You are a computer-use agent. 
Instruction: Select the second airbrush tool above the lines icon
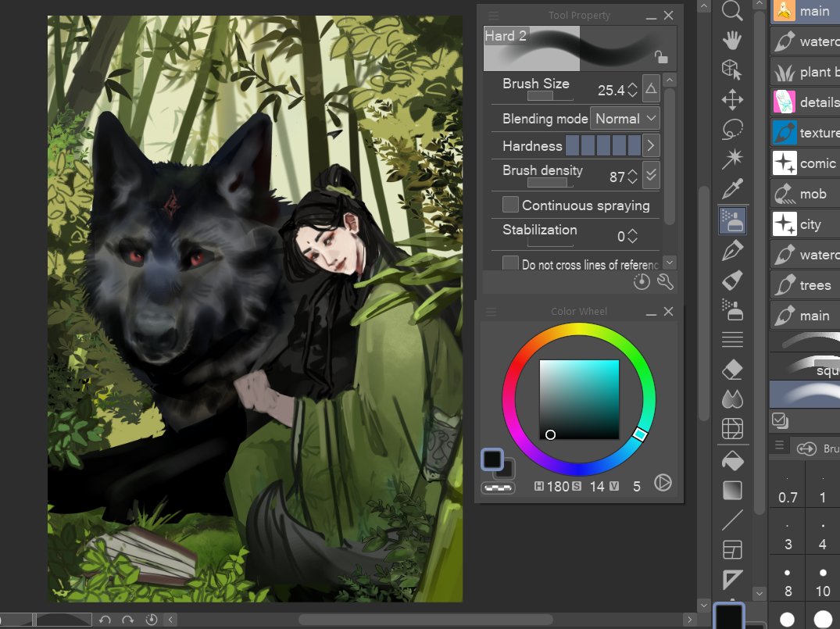pyautogui.click(x=732, y=309)
